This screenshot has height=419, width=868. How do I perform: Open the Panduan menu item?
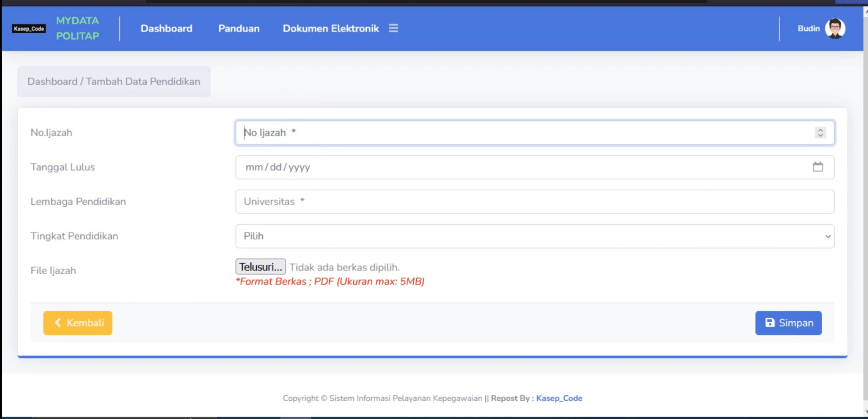point(239,29)
